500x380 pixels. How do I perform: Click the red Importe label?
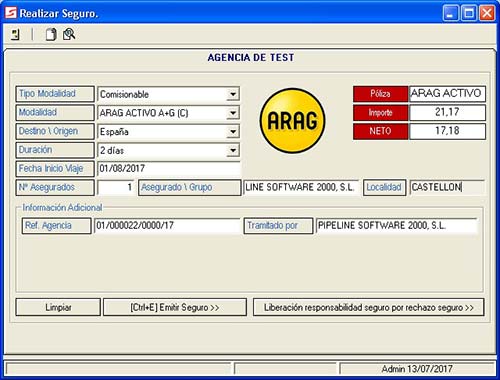pyautogui.click(x=380, y=113)
